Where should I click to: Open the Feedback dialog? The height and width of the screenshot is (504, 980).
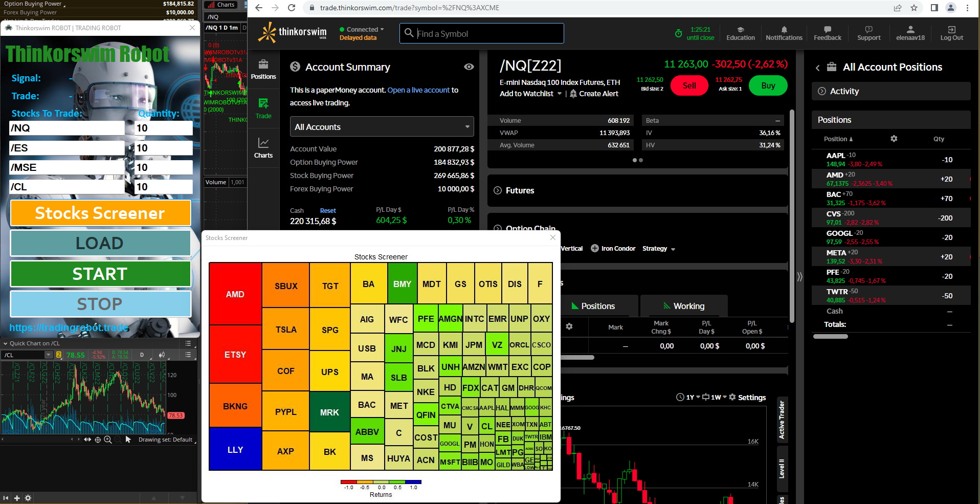point(827,33)
